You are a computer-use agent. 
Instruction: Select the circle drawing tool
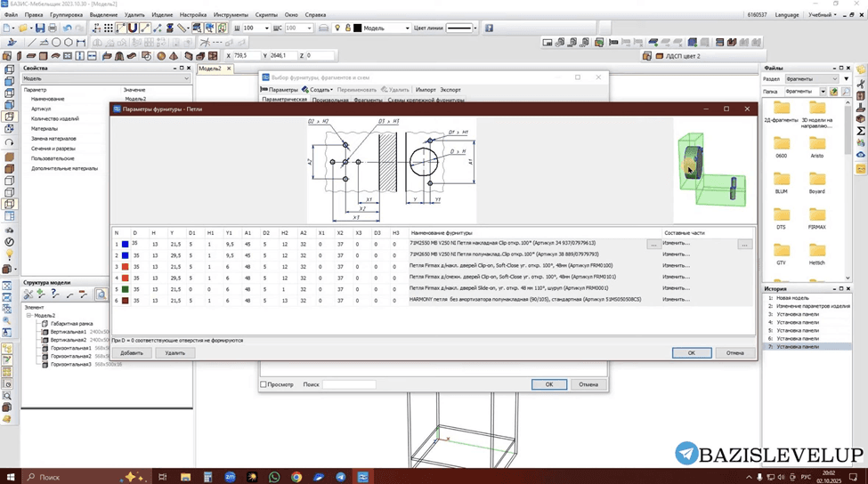(56, 42)
